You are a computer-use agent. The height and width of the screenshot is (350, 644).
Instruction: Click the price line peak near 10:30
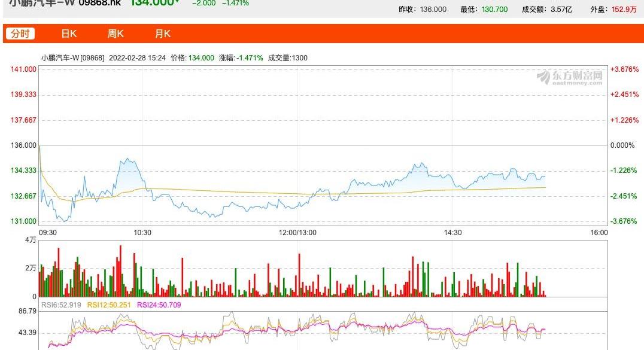click(128, 159)
